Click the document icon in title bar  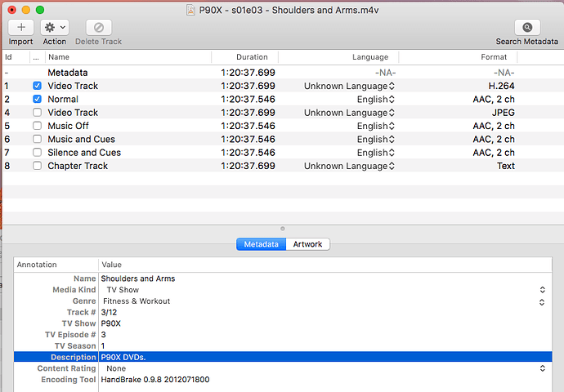tap(190, 10)
